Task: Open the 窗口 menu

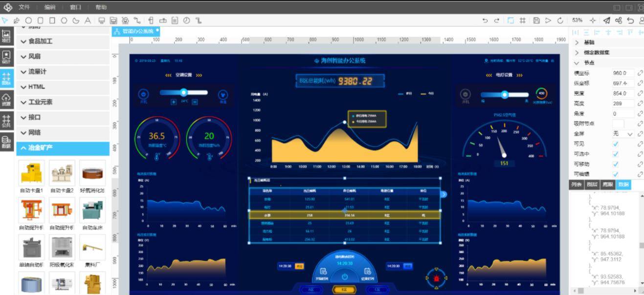Action: (76, 7)
